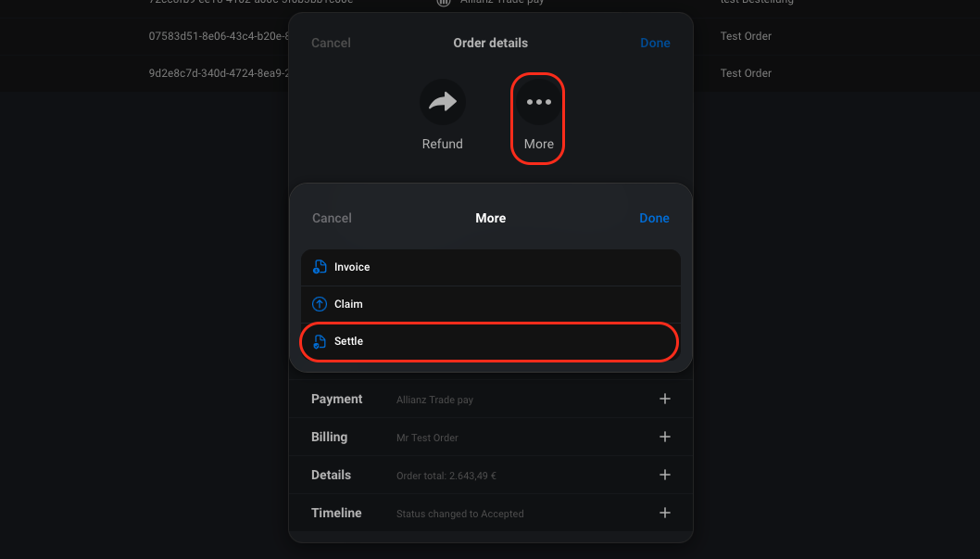Expand the Timeline section plus icon
Viewport: 980px width, 559px height.
[665, 514]
